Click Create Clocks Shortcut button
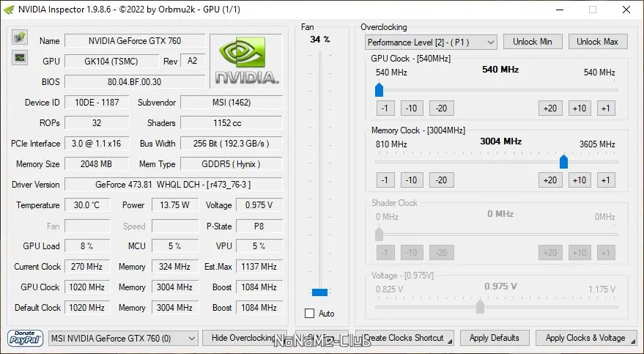This screenshot has height=354, width=644. tap(404, 338)
